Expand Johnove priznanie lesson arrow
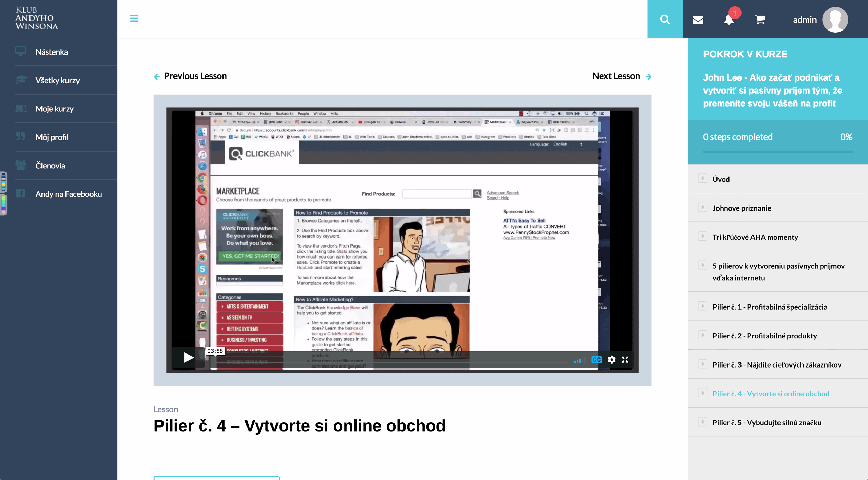Viewport: 868px width, 480px height. tap(702, 207)
